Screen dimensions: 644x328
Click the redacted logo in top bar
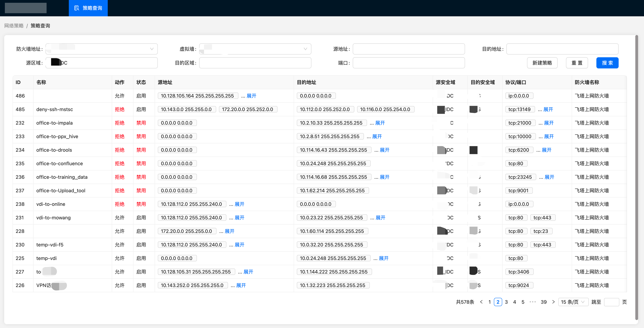26,8
